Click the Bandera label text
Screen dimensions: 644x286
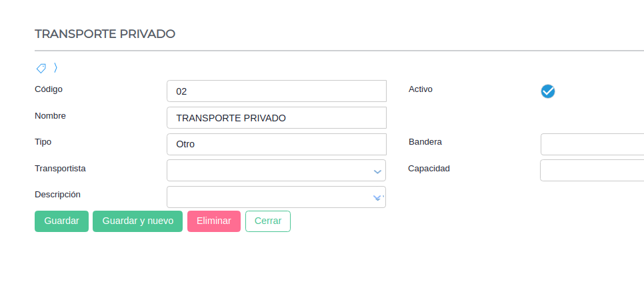425,142
